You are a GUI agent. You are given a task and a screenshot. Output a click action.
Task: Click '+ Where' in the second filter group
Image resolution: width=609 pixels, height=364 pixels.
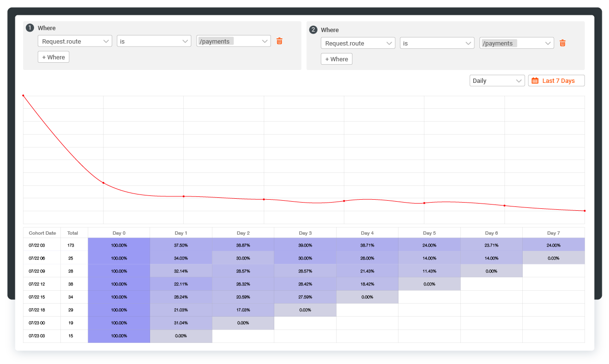click(x=336, y=58)
